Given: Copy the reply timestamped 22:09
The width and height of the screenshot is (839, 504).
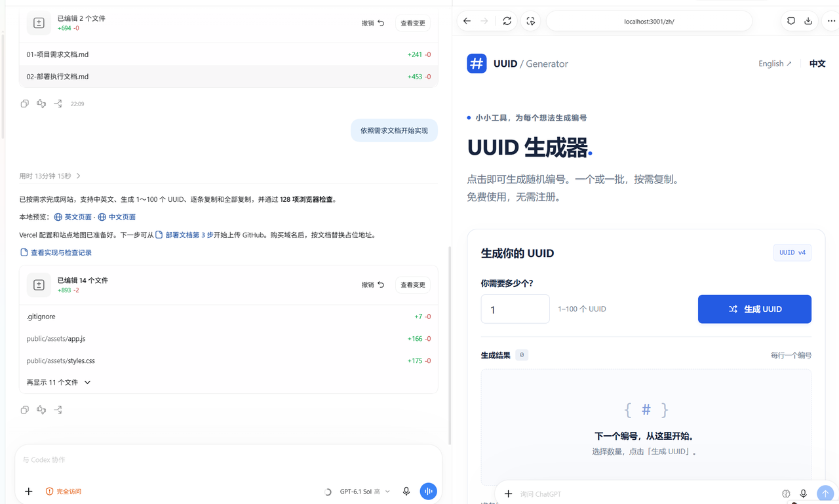Looking at the screenshot, I should click(x=25, y=104).
